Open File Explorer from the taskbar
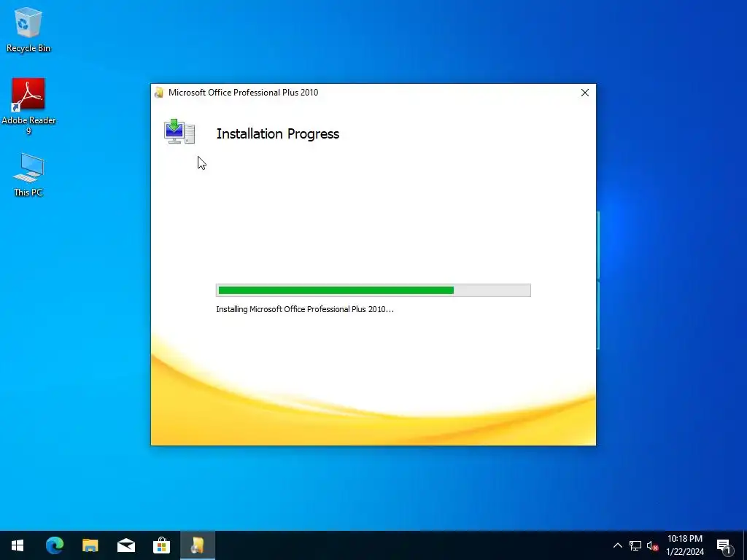747x560 pixels. 90,545
